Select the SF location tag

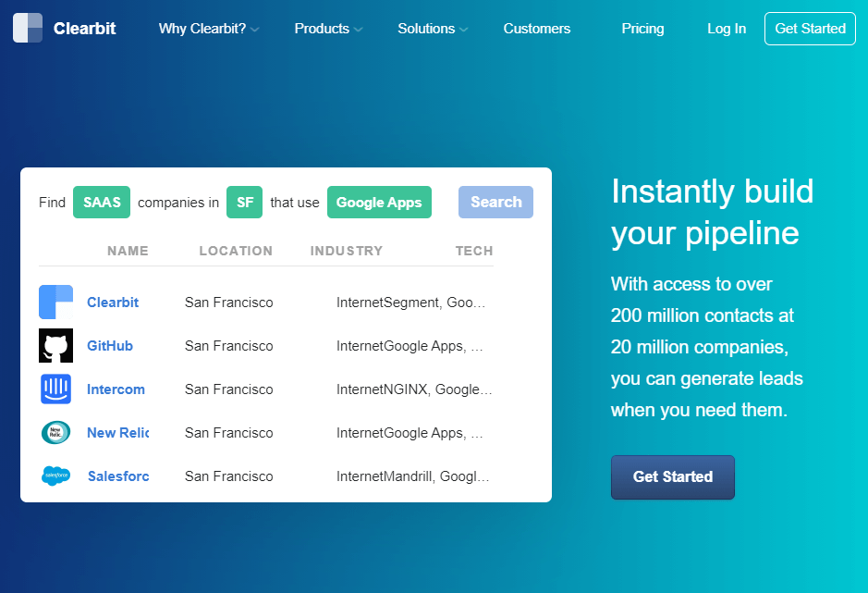(244, 203)
